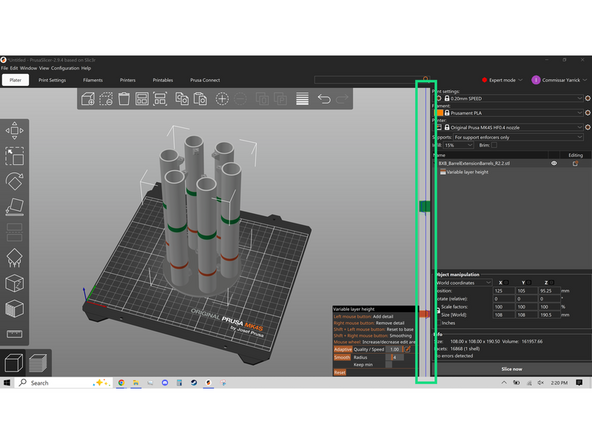The height and width of the screenshot is (444, 592).
Task: Open the printer settings gear icon
Action: (588, 127)
